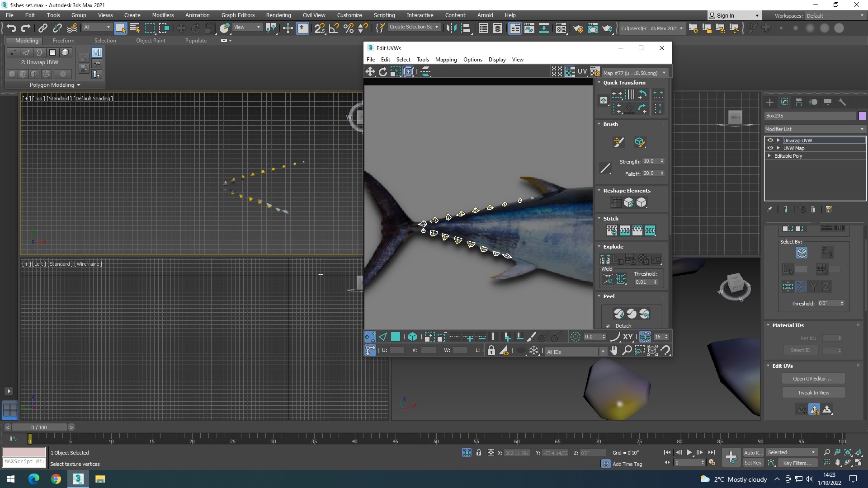
Task: Click the Box295 object color swatch
Action: [x=862, y=116]
